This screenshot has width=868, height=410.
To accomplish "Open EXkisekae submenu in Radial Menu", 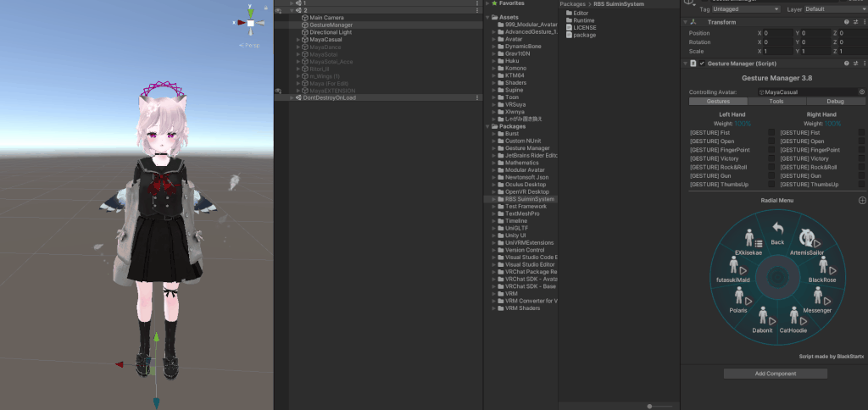I will click(748, 243).
